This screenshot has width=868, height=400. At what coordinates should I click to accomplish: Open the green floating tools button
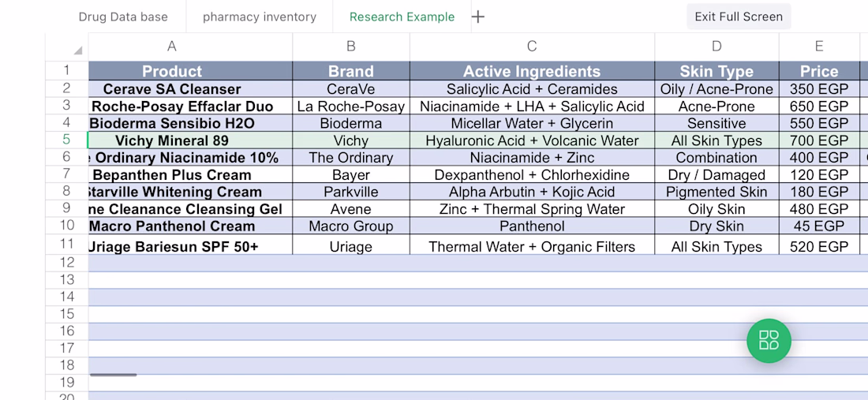769,341
